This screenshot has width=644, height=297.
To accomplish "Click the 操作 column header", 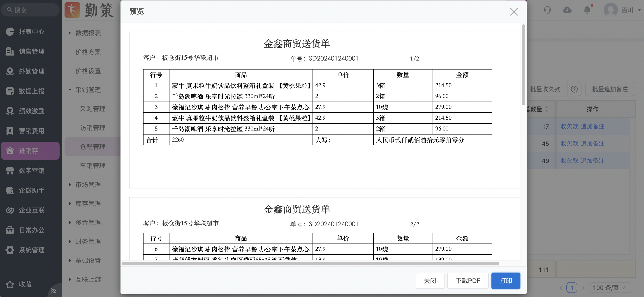I will pyautogui.click(x=592, y=109).
